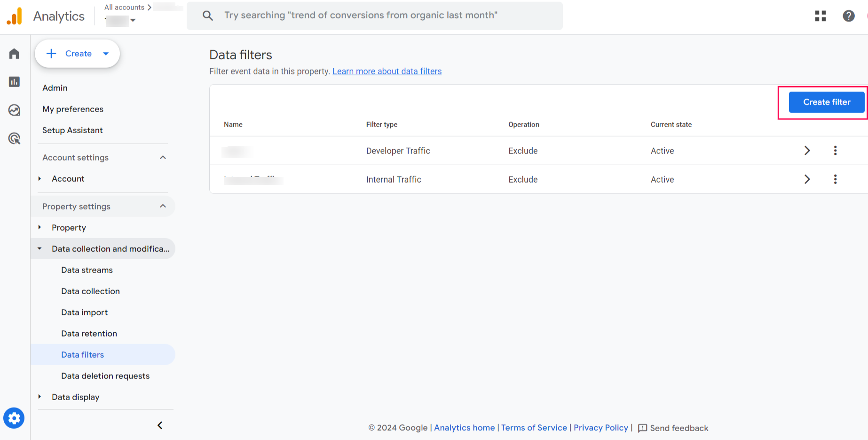Click the Google Analytics logo
The height and width of the screenshot is (440, 868).
point(14,16)
